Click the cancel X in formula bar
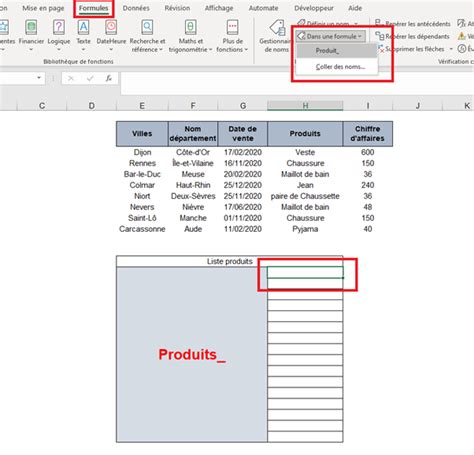 point(71,79)
